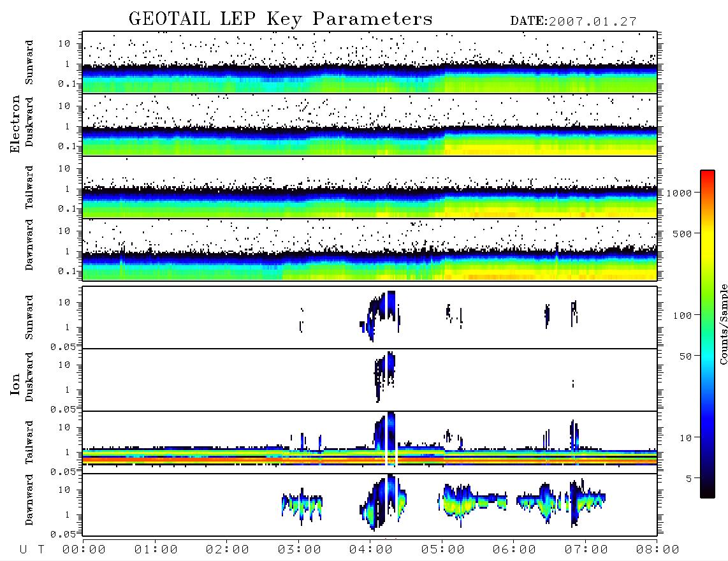Select the Electron "Tailward" axis label
Viewport: 728px width, 561px height.
(29, 187)
